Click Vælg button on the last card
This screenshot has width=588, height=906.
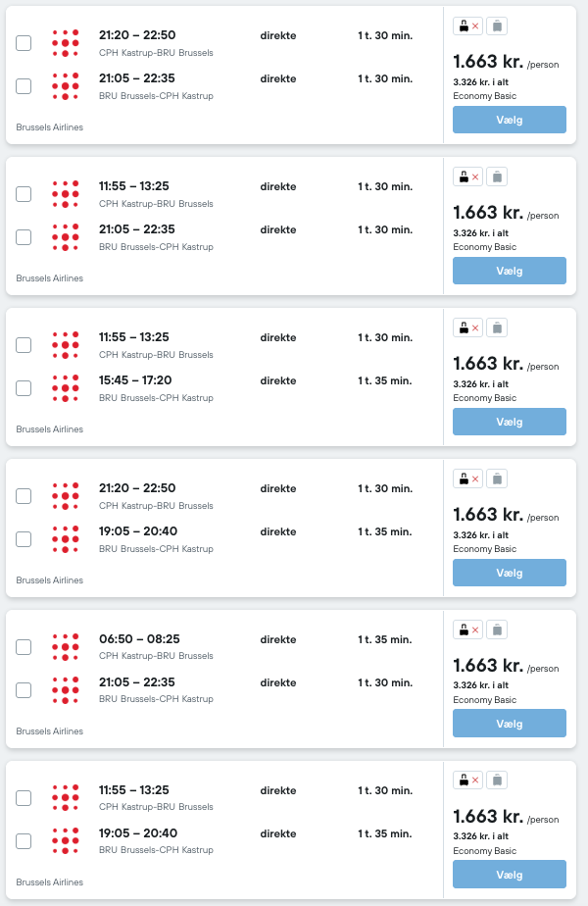(x=510, y=875)
